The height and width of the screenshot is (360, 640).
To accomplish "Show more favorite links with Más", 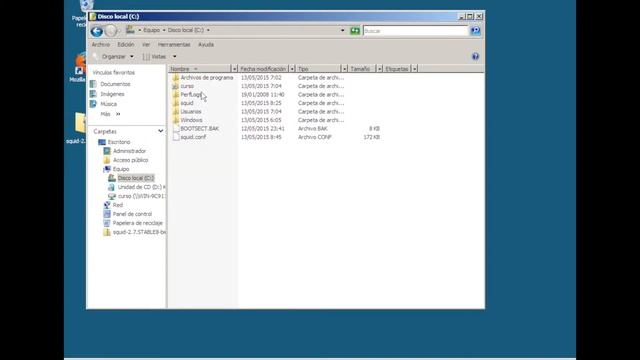I will [x=110, y=114].
